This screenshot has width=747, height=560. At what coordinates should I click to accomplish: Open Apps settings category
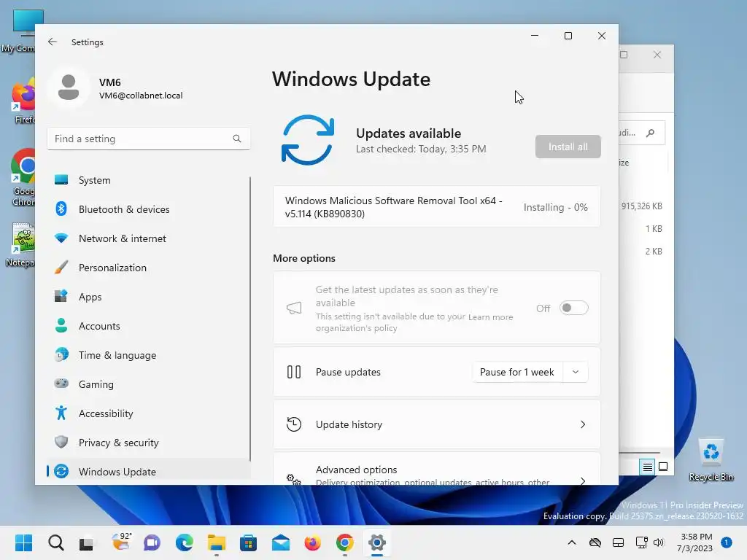click(x=149, y=297)
